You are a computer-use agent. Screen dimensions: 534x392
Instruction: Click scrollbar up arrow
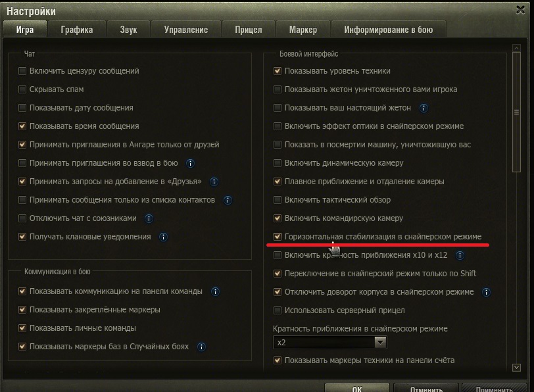[516, 48]
